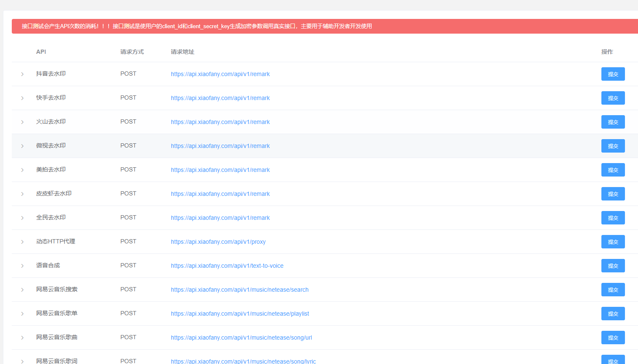This screenshot has width=638, height=364.
Task: Select the 动态HTTP代理 API name
Action: click(x=56, y=241)
